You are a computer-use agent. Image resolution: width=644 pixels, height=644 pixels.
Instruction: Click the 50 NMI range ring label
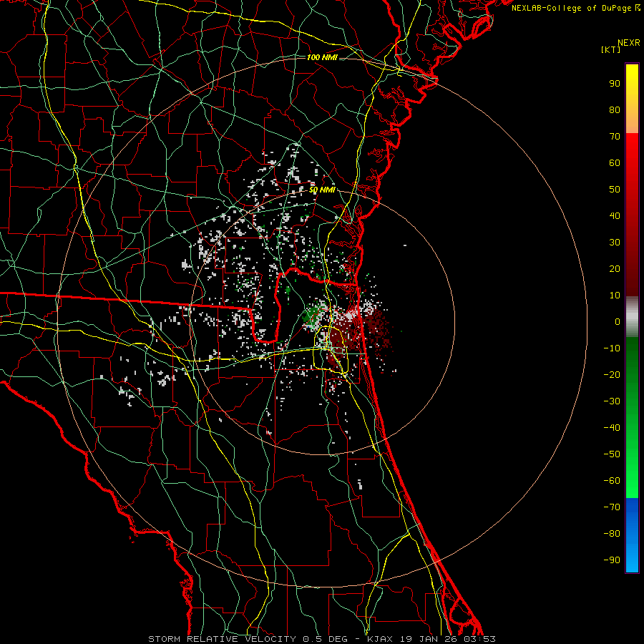(x=322, y=190)
